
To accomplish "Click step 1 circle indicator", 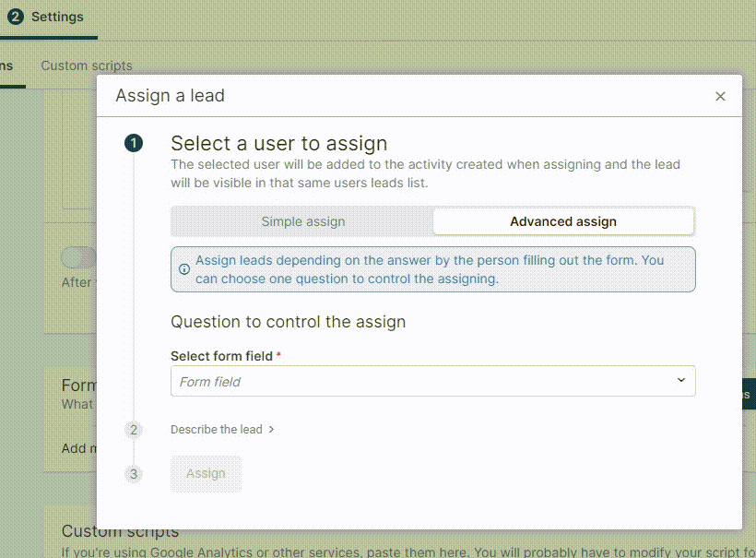I will pos(134,143).
